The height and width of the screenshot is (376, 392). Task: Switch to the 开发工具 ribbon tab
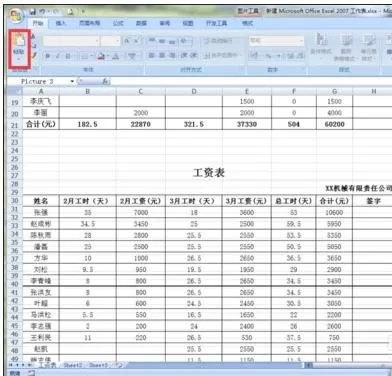click(217, 23)
